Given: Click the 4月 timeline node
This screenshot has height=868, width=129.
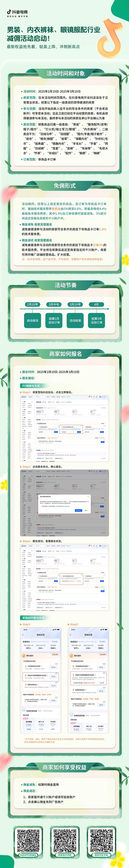Looking at the screenshot, I should point(96,305).
